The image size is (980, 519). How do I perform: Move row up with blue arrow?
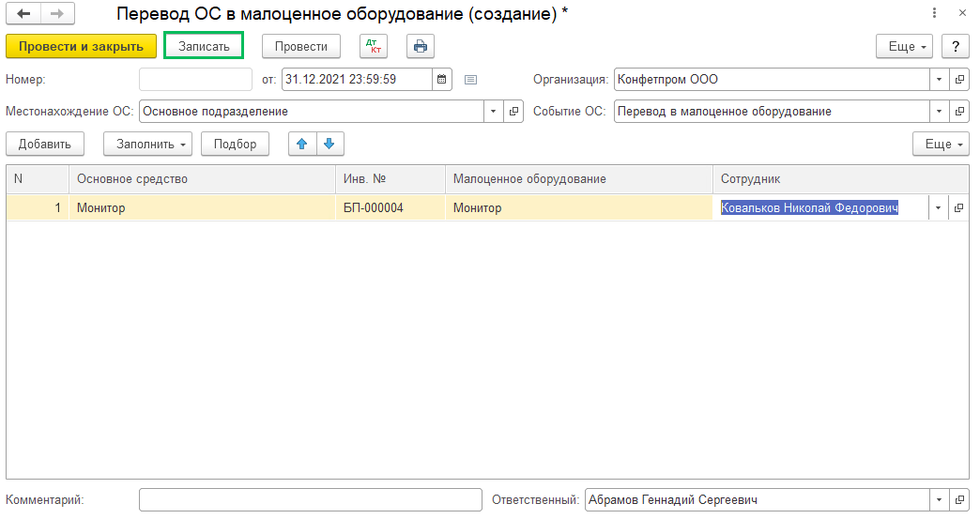(302, 144)
